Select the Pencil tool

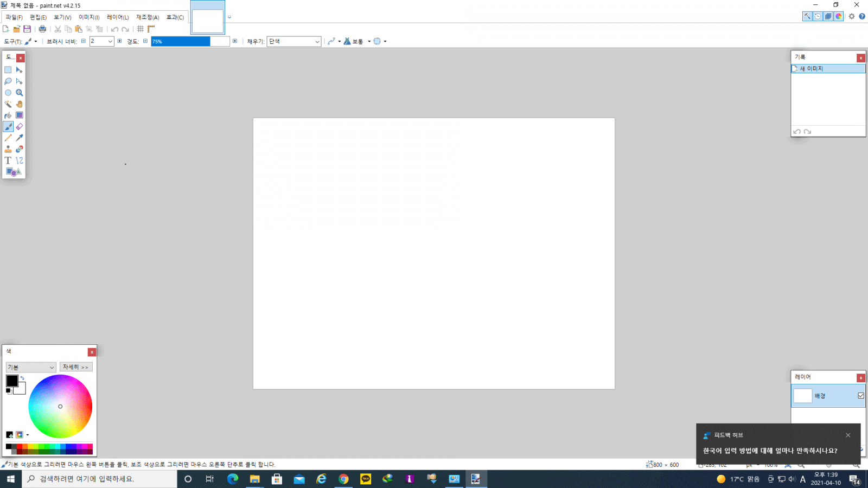[x=8, y=138]
